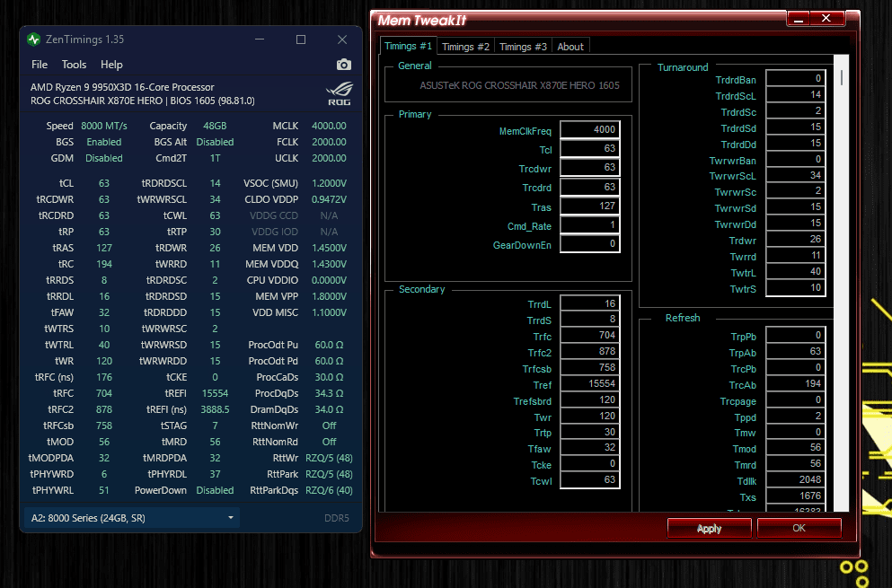
Task: Click the RttParkDqs RZQ/6 (40) value
Action: [329, 490]
